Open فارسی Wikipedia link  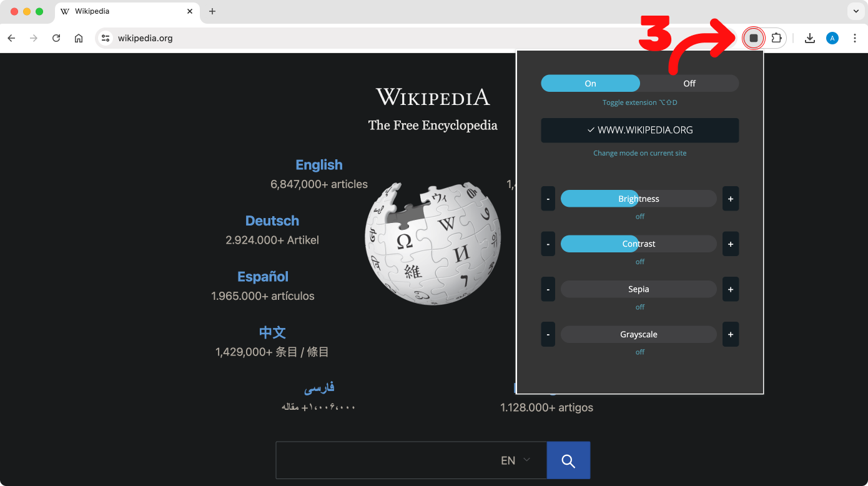[x=319, y=388]
